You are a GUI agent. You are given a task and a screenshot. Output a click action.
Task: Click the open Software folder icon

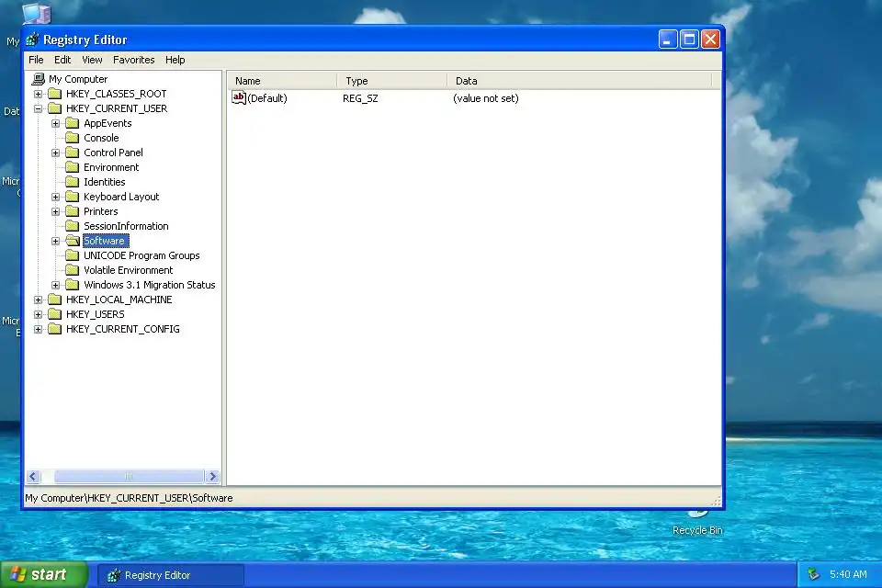click(72, 241)
